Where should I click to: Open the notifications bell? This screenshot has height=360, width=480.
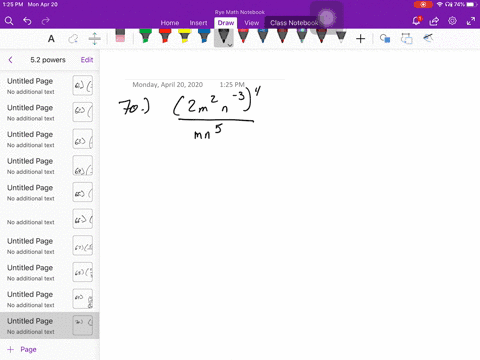(416, 21)
